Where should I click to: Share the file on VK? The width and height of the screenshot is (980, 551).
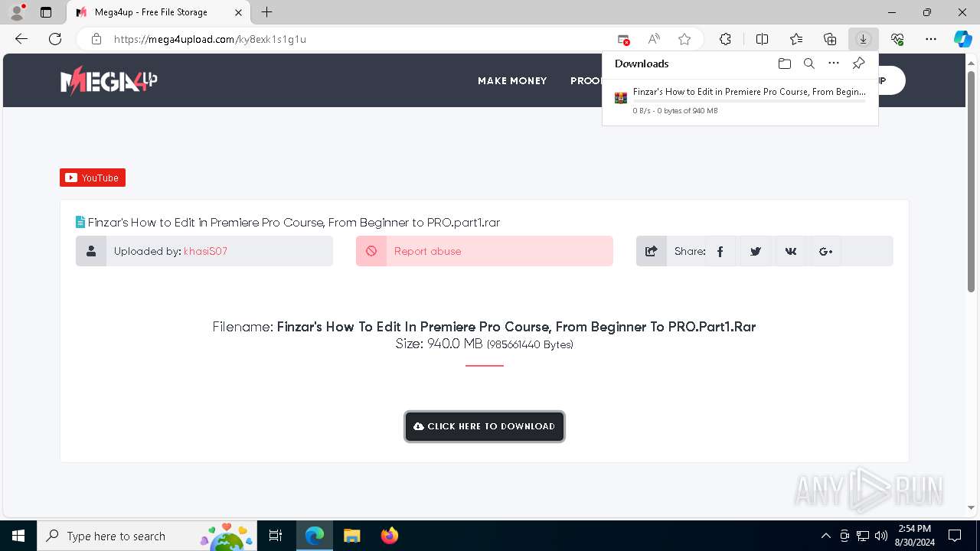[791, 251]
